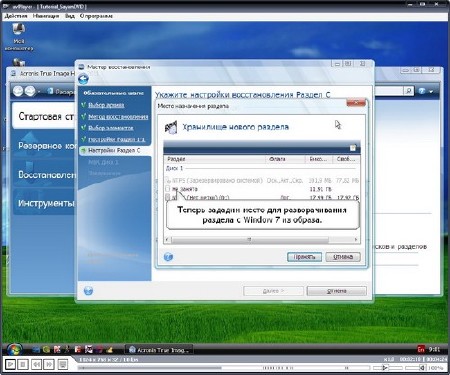Viewport: 450px width, 375px height.
Task: Open the Навигация menu
Action: [46, 16]
